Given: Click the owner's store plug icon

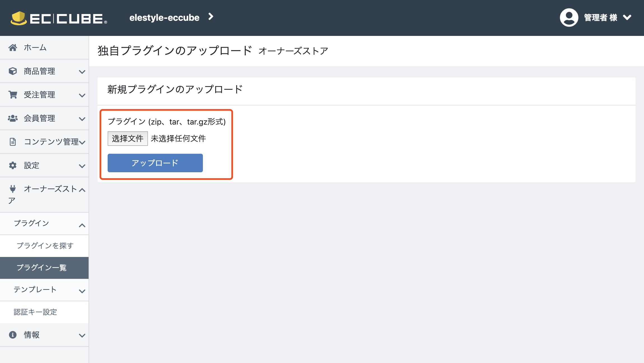Looking at the screenshot, I should point(13,189).
